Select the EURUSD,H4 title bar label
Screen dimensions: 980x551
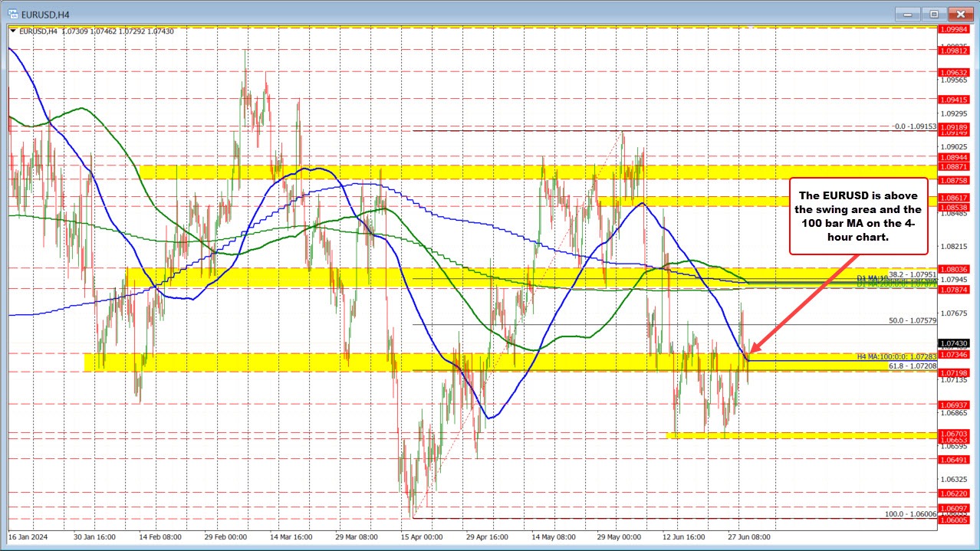coord(46,13)
